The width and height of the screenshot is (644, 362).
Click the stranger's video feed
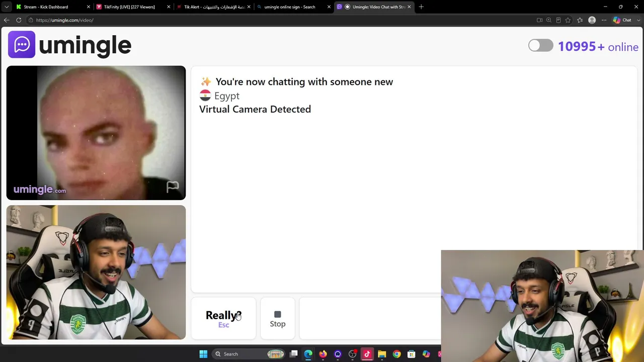[x=96, y=133]
